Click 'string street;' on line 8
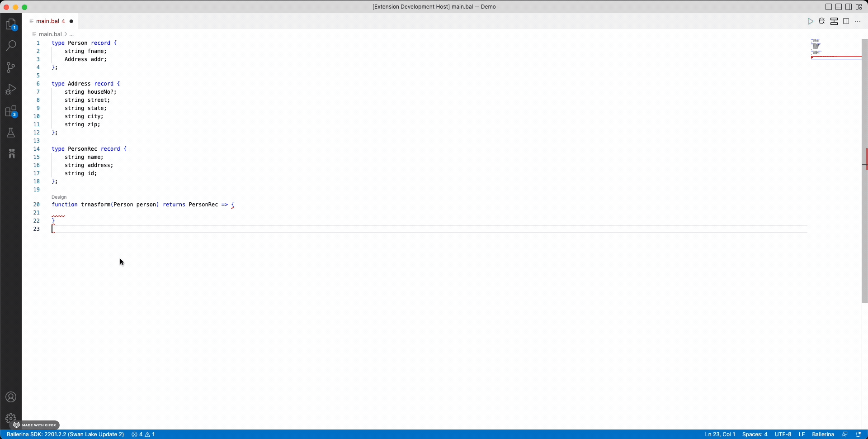Viewport: 868px width, 439px height. pyautogui.click(x=87, y=100)
